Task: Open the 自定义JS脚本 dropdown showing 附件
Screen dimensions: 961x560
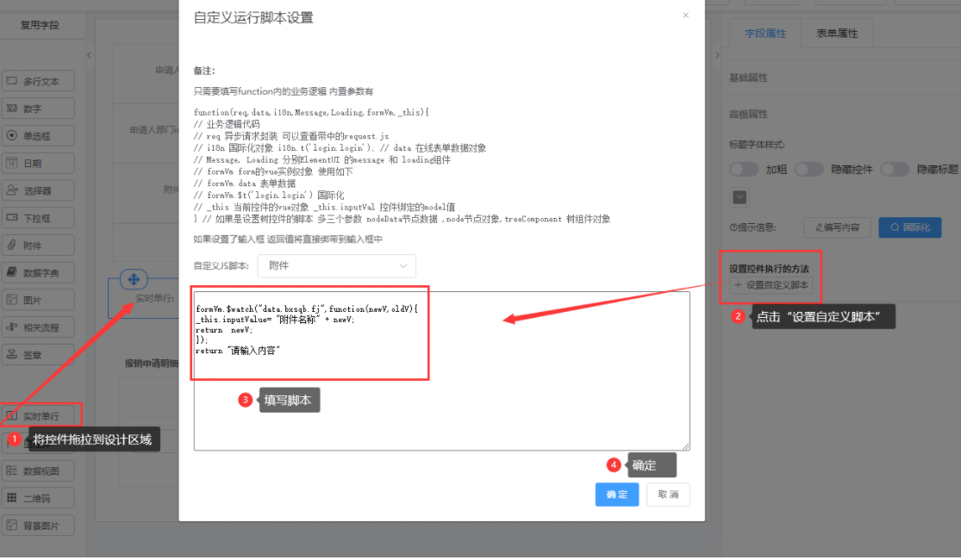Action: click(x=336, y=266)
